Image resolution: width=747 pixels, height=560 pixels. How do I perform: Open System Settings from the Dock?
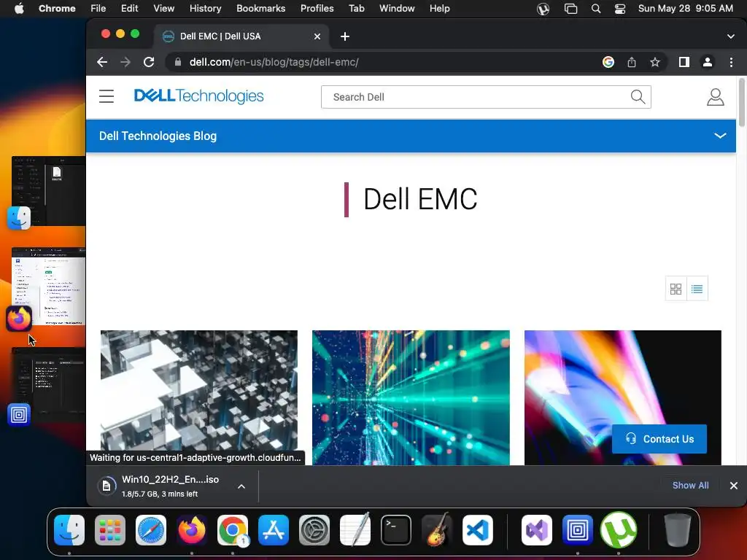click(x=314, y=530)
